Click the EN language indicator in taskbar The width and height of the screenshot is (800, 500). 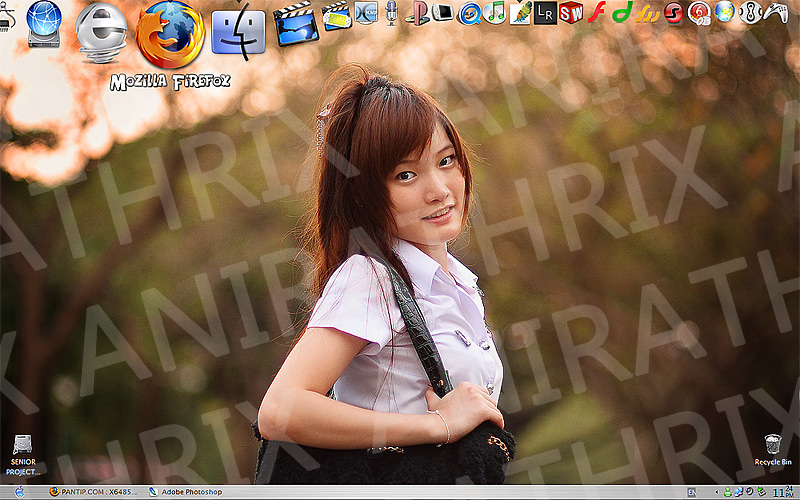click(692, 492)
